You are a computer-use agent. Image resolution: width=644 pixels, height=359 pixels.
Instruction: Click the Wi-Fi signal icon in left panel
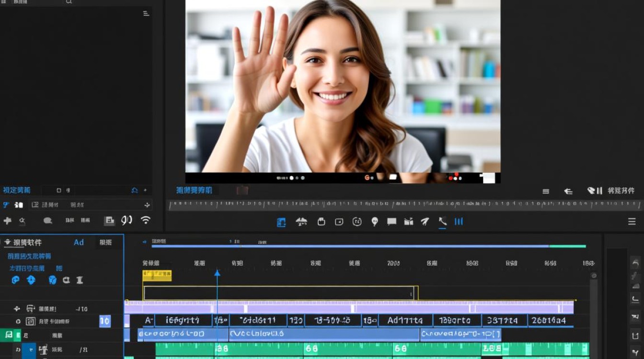pyautogui.click(x=145, y=220)
